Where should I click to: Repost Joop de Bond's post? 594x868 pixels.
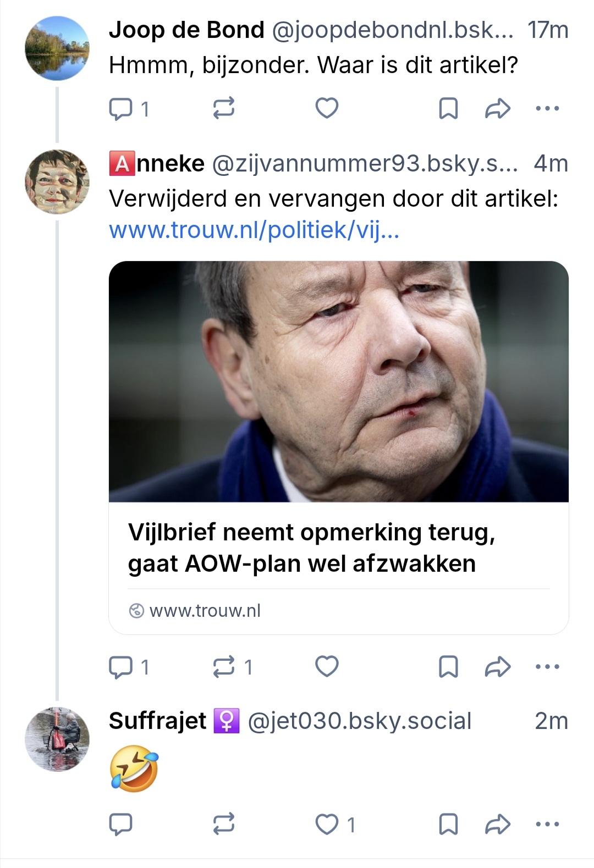[223, 109]
